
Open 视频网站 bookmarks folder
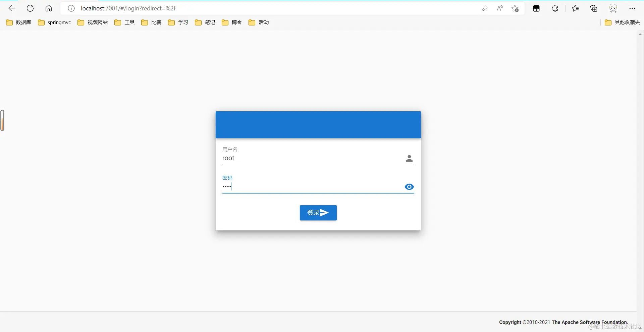click(x=93, y=22)
